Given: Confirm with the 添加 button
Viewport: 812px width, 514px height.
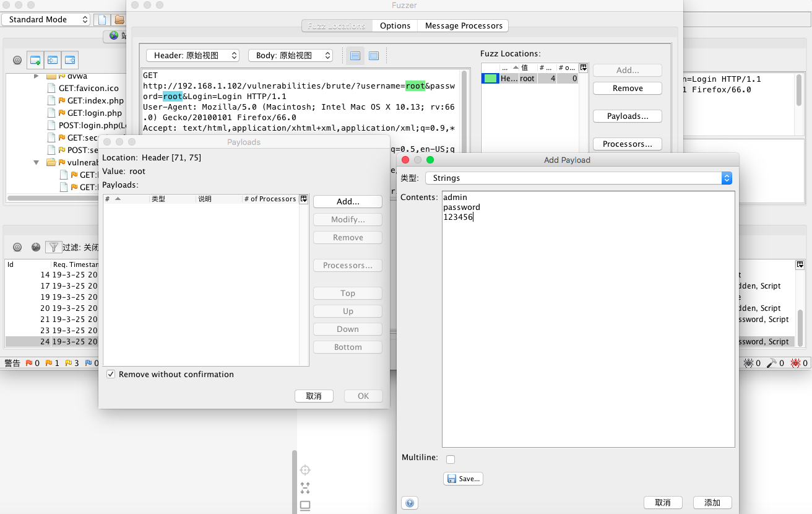Looking at the screenshot, I should 712,502.
